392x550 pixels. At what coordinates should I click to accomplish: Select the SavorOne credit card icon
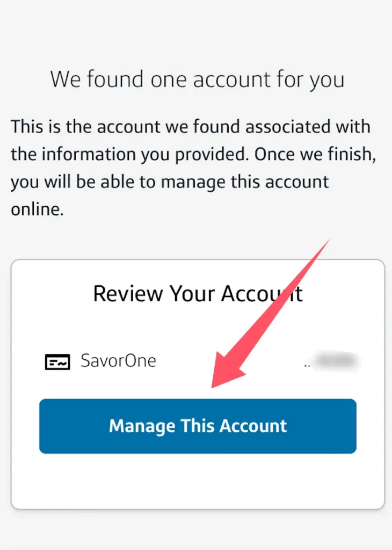[57, 361]
